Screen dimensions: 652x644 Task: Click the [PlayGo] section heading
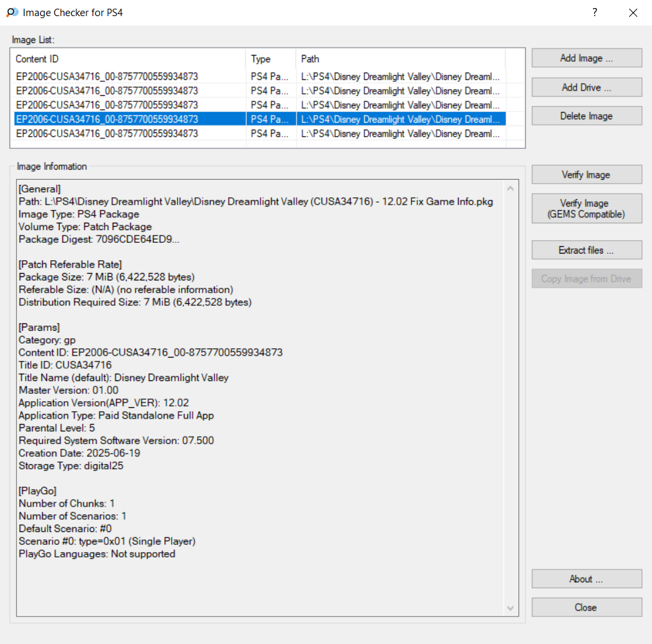click(x=38, y=491)
